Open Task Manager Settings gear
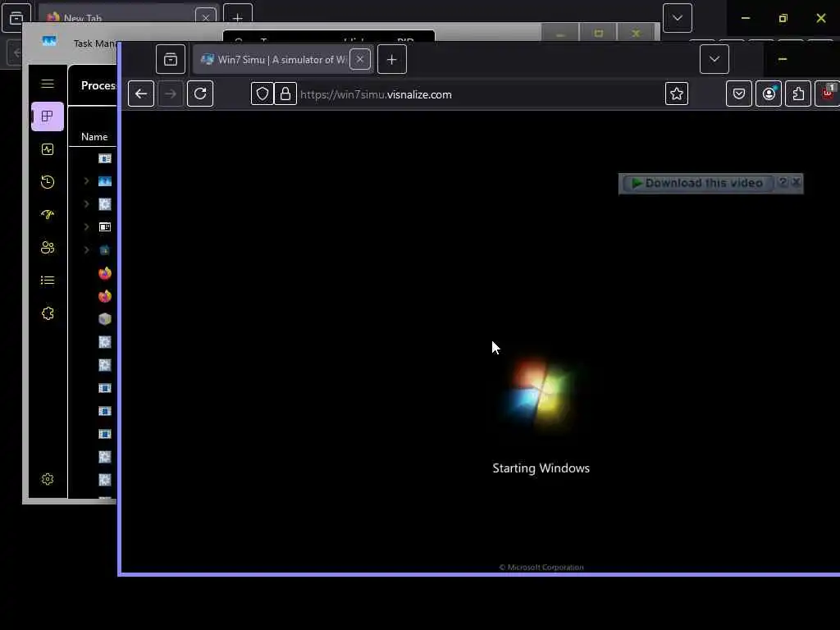 pos(47,479)
